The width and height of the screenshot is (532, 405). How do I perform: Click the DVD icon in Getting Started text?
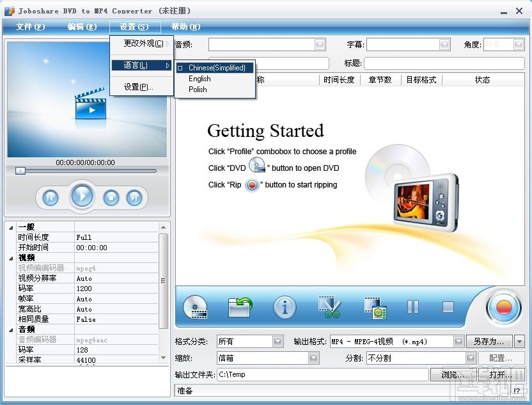[257, 165]
